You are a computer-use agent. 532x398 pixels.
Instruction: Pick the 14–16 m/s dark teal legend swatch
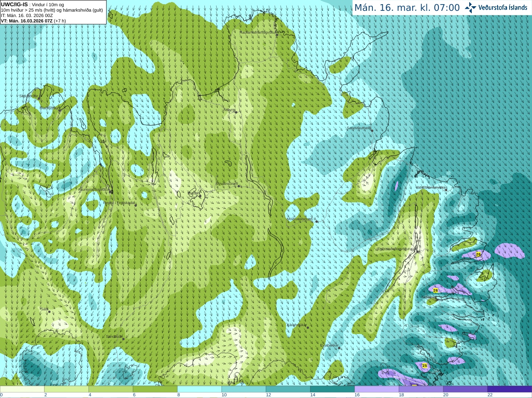click(332, 389)
